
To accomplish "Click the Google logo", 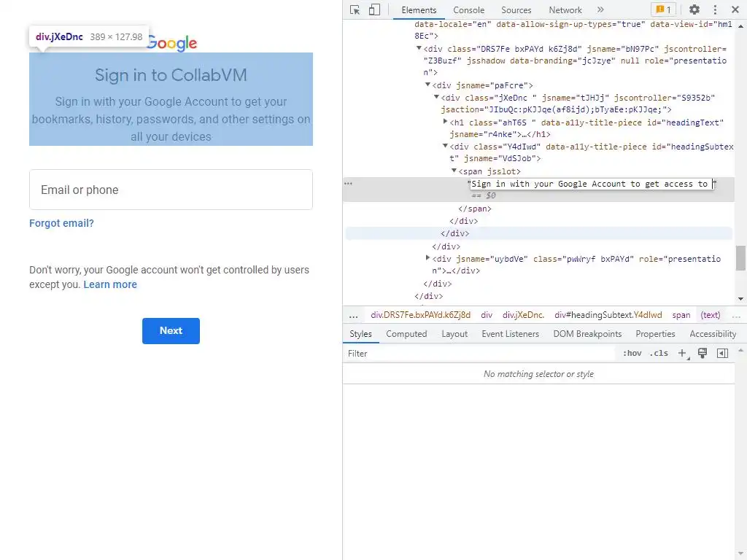I will click(x=171, y=43).
